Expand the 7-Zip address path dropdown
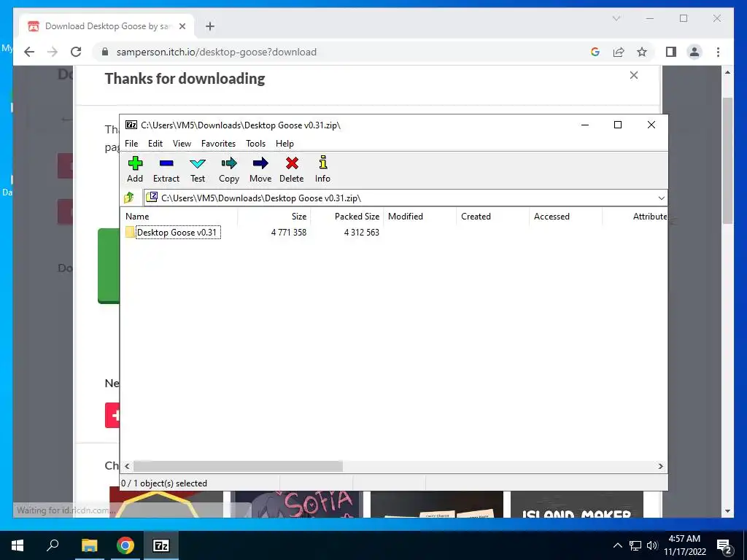This screenshot has height=560, width=747. [661, 198]
